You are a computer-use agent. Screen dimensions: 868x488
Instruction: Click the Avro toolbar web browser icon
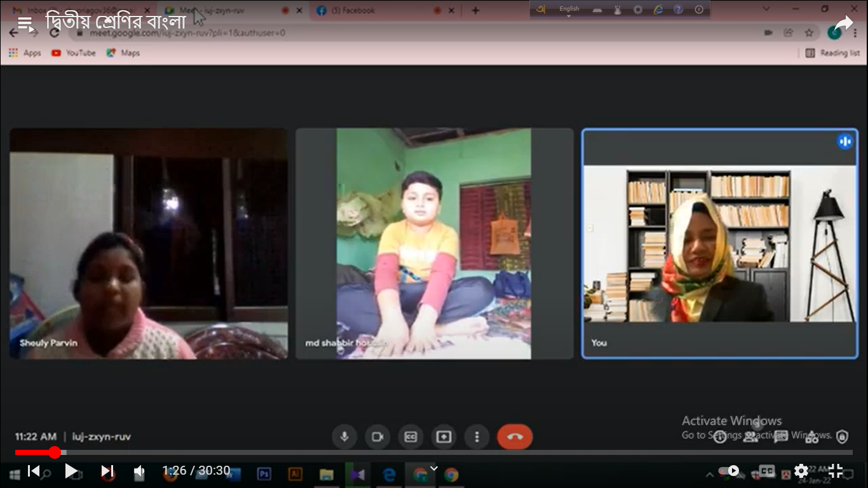click(x=658, y=10)
